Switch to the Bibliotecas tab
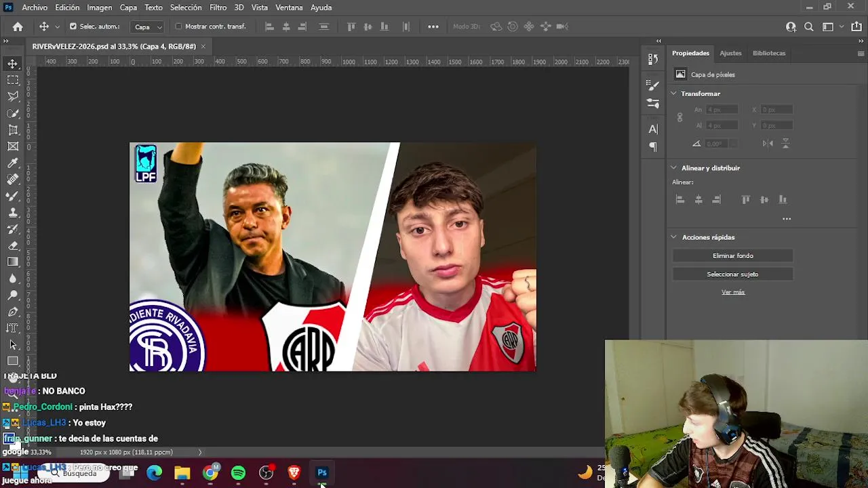868x488 pixels. click(769, 53)
